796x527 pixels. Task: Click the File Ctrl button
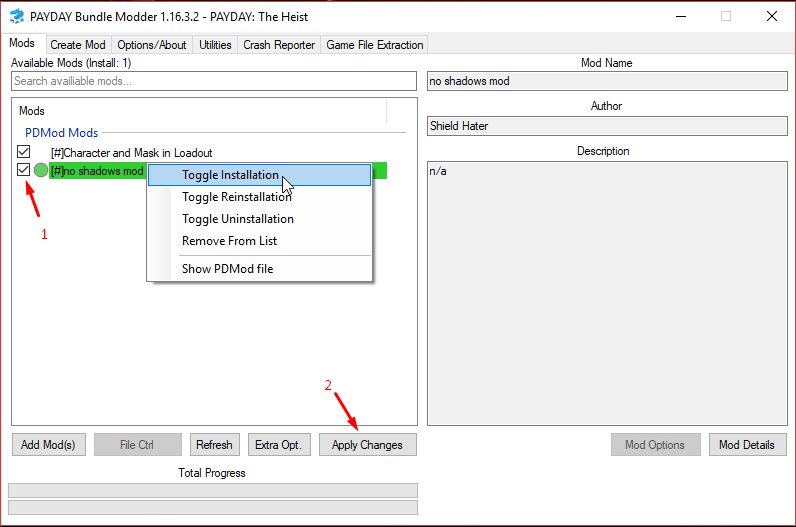pyautogui.click(x=138, y=445)
